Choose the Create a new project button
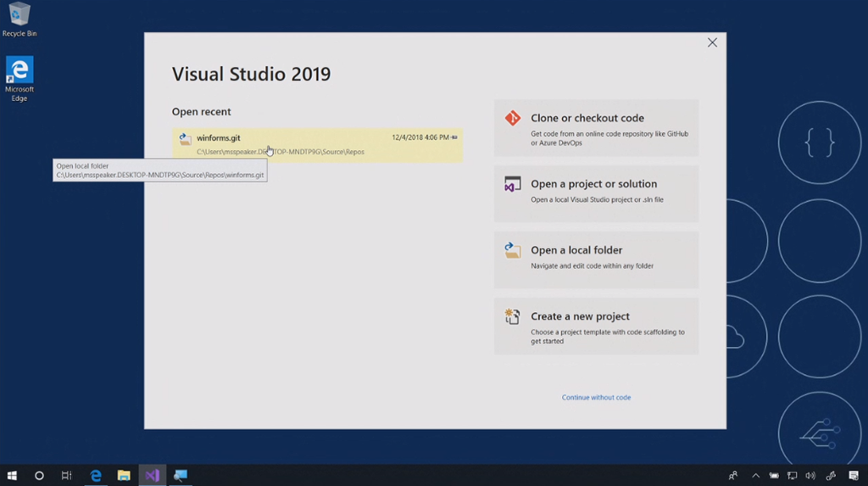The width and height of the screenshot is (868, 486). 596,326
